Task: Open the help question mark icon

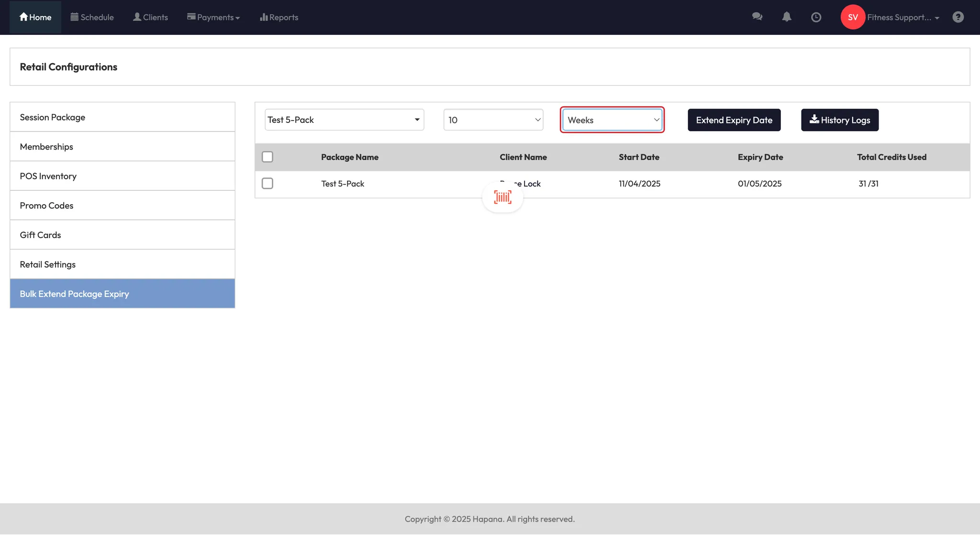Action: pyautogui.click(x=958, y=17)
